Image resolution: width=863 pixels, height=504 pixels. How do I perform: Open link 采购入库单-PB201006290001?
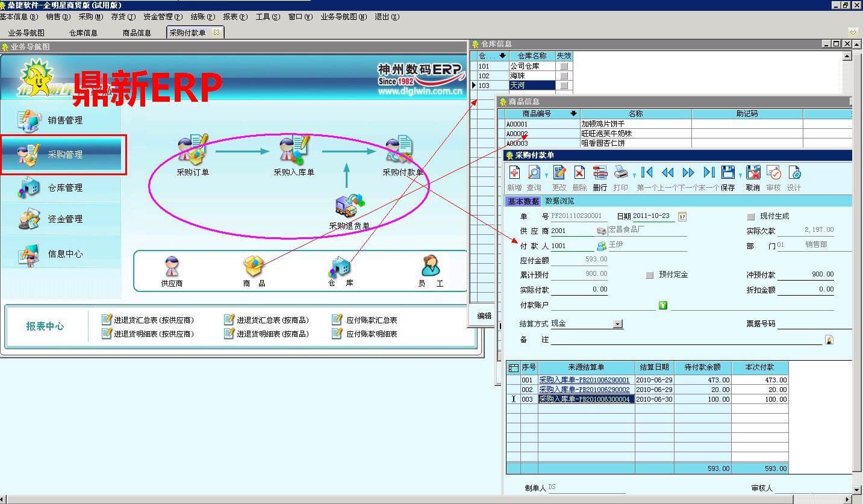584,380
